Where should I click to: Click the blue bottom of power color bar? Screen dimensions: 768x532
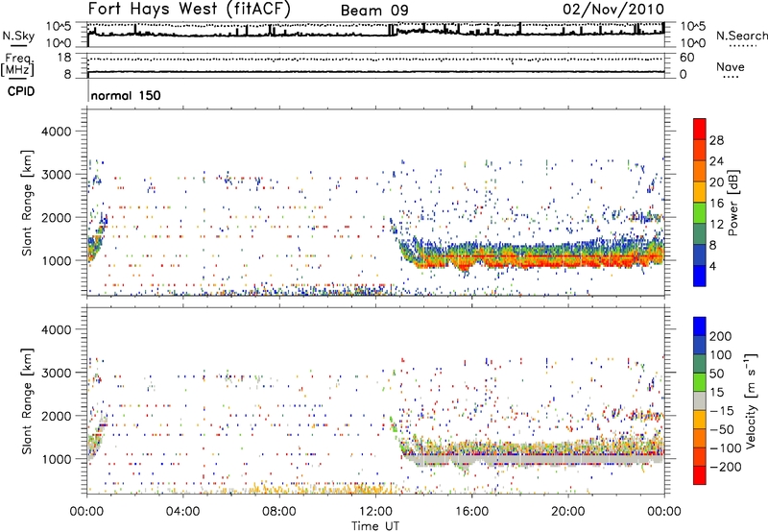tap(700, 276)
